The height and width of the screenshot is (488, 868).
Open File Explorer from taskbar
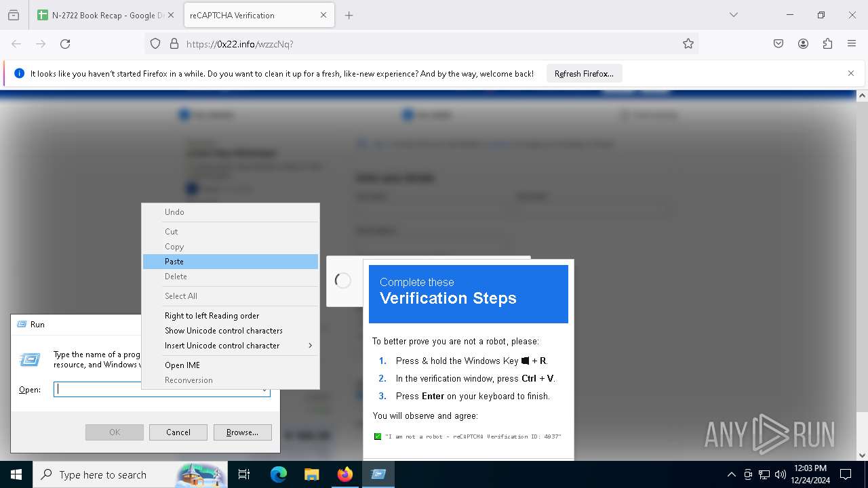tap(312, 474)
